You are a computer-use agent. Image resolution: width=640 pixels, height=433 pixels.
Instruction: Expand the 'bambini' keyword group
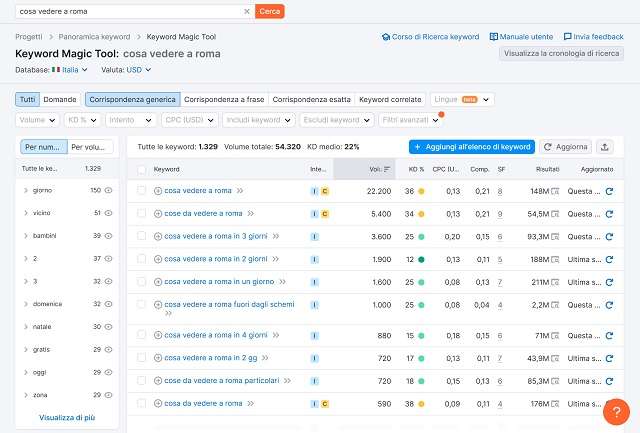[x=26, y=235]
